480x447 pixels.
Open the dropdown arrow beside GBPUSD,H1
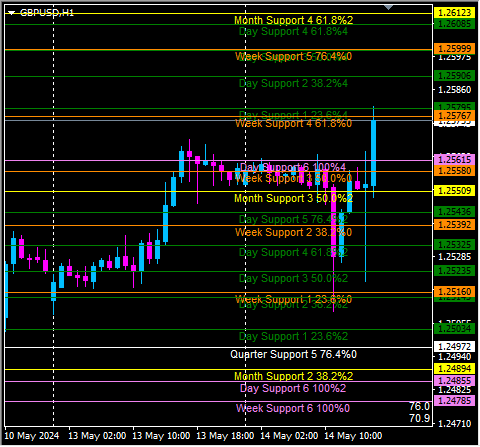point(12,13)
